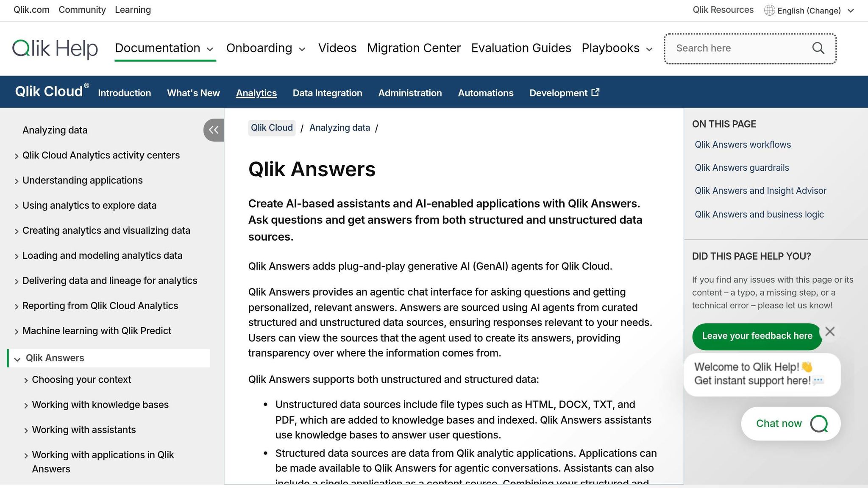Viewport: 868px width, 488px height.
Task: Open the Videos menu item
Action: point(337,48)
